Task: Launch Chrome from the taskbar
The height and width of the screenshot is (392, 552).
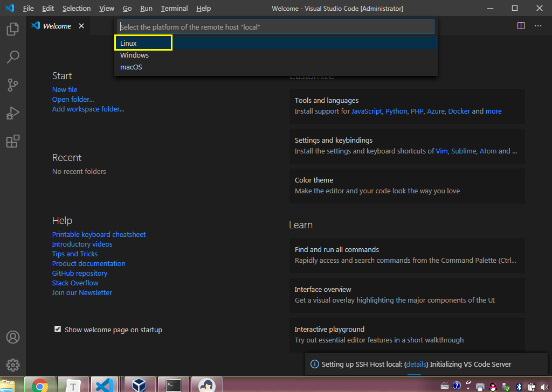Action: click(40, 384)
